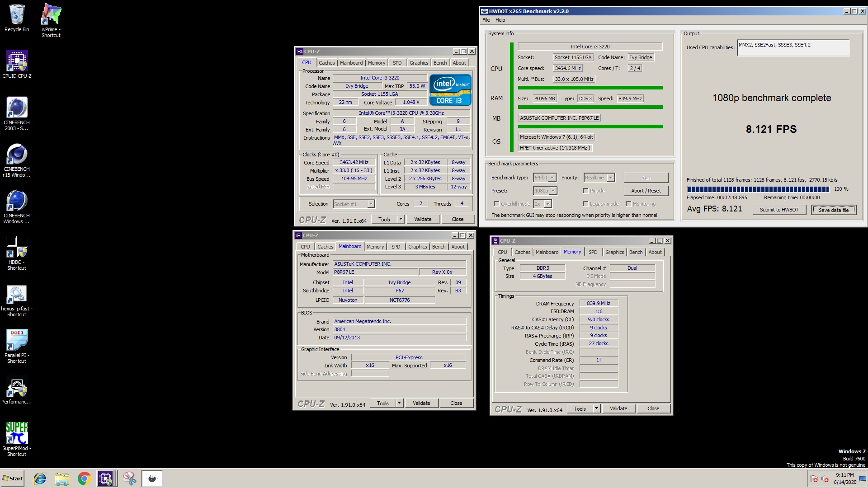Click the benchmark progress bar
The image size is (868, 488).
click(x=758, y=189)
